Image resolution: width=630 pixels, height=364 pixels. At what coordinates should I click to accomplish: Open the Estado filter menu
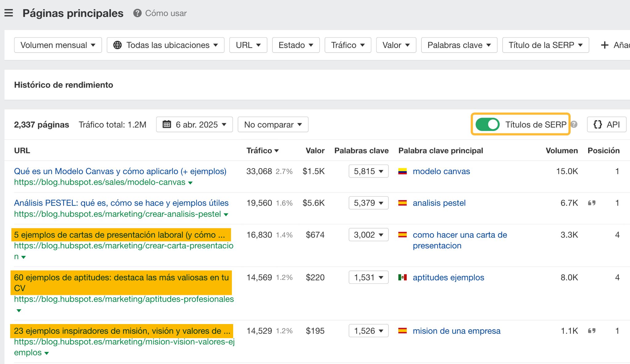[295, 45]
